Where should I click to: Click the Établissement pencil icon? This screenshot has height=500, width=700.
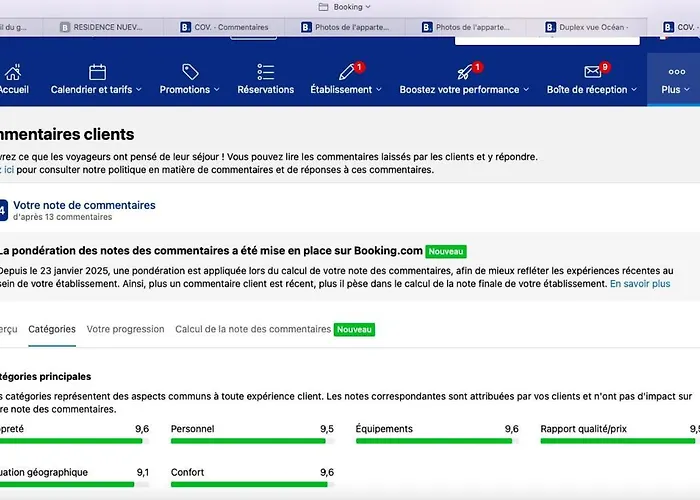coord(347,72)
